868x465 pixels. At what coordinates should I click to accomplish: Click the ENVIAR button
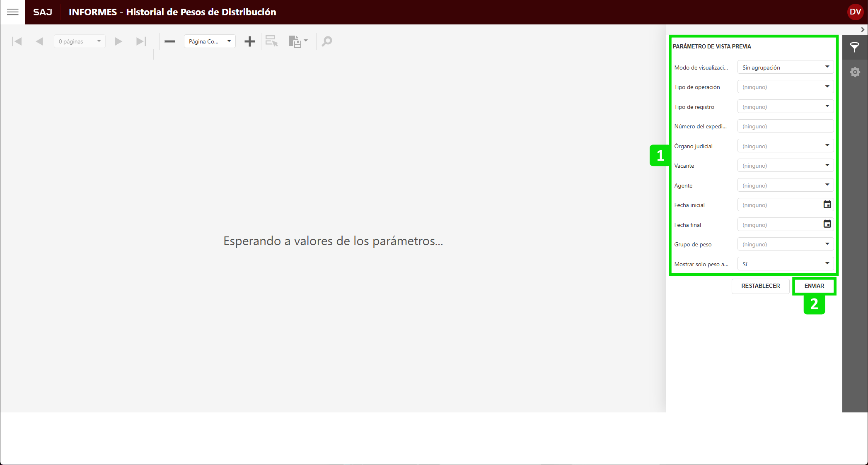814,286
